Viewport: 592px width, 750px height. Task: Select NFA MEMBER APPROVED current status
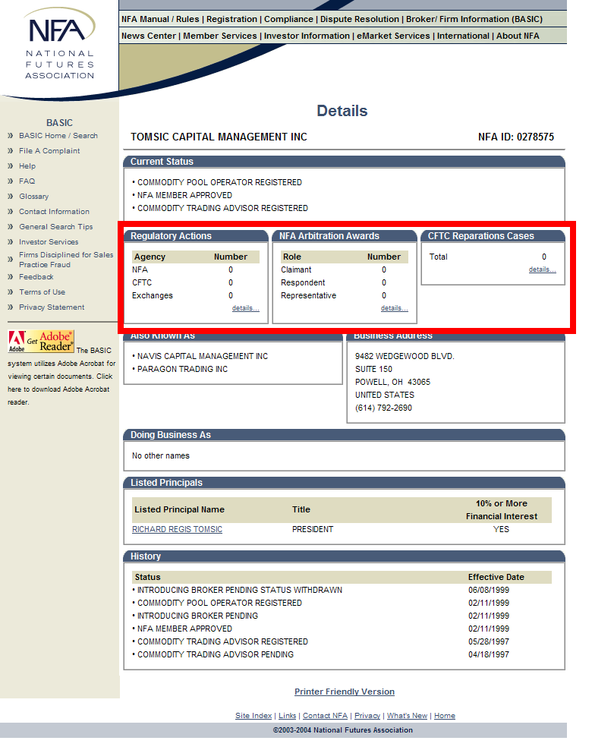185,195
